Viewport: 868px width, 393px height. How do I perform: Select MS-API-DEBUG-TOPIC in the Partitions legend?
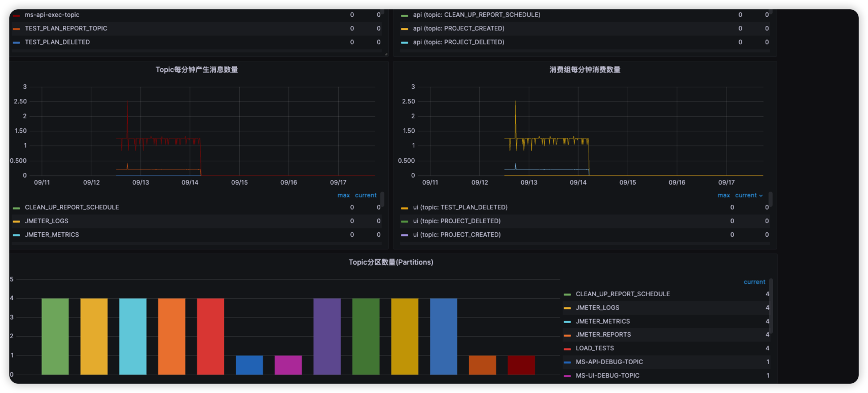609,362
